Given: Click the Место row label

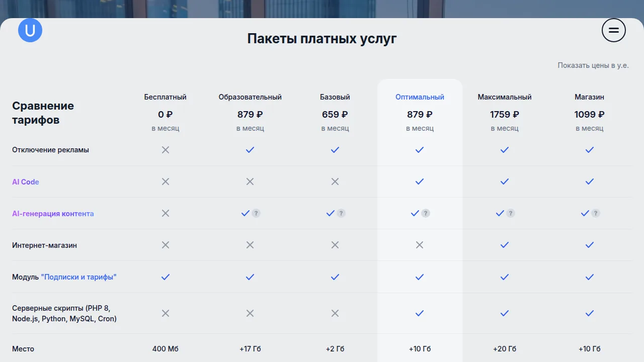Looking at the screenshot, I should (x=23, y=349).
